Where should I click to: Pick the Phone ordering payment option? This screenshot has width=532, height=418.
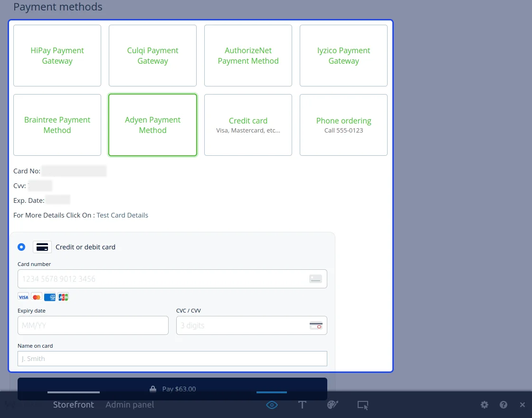pyautogui.click(x=343, y=125)
